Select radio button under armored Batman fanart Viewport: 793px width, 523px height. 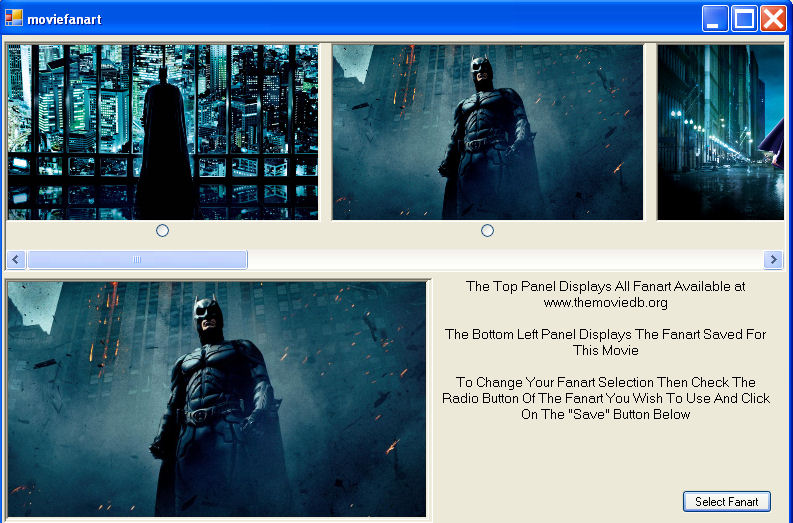coord(487,231)
